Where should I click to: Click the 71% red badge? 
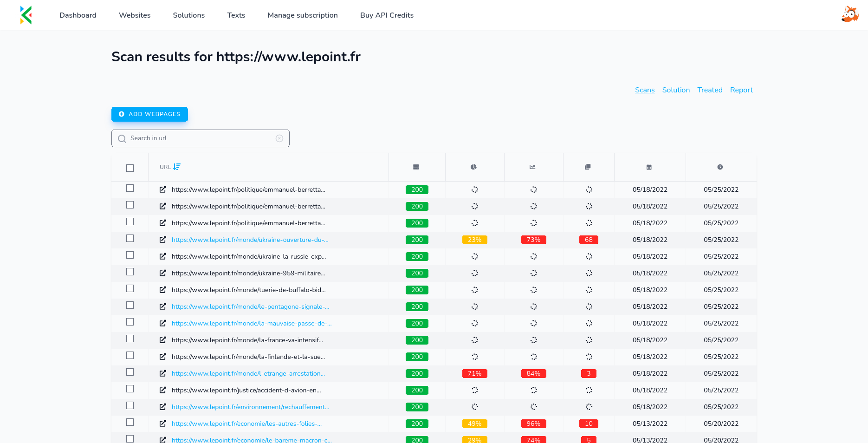tap(474, 373)
